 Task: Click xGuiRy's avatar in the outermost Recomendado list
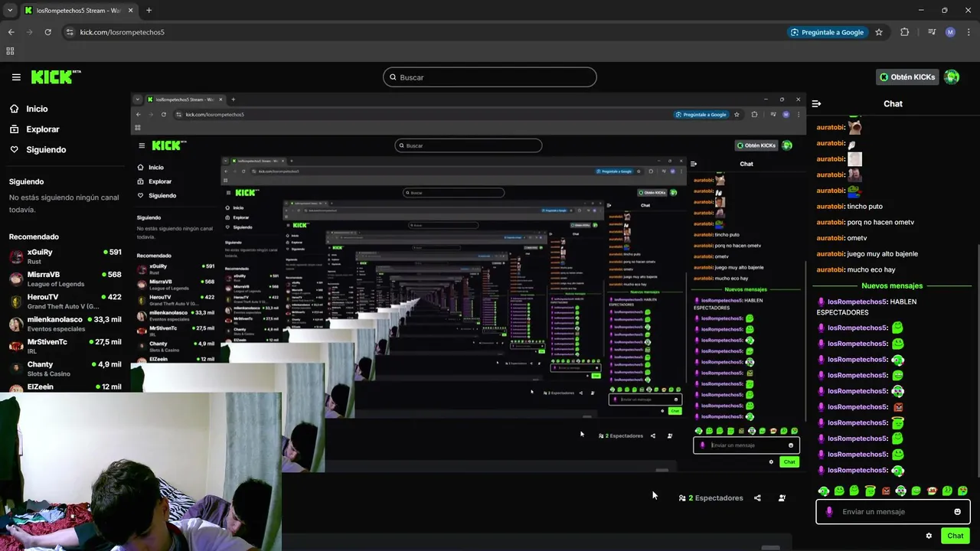coord(16,256)
